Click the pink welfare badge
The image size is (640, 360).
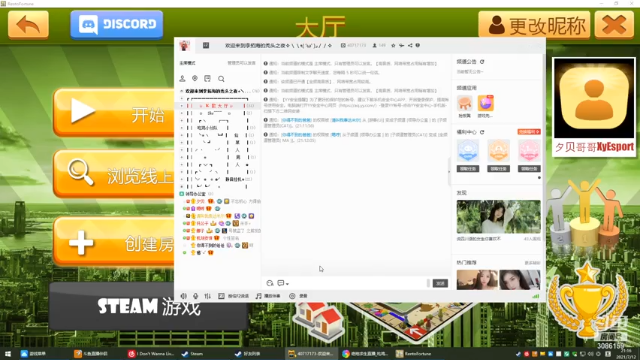click(x=529, y=151)
